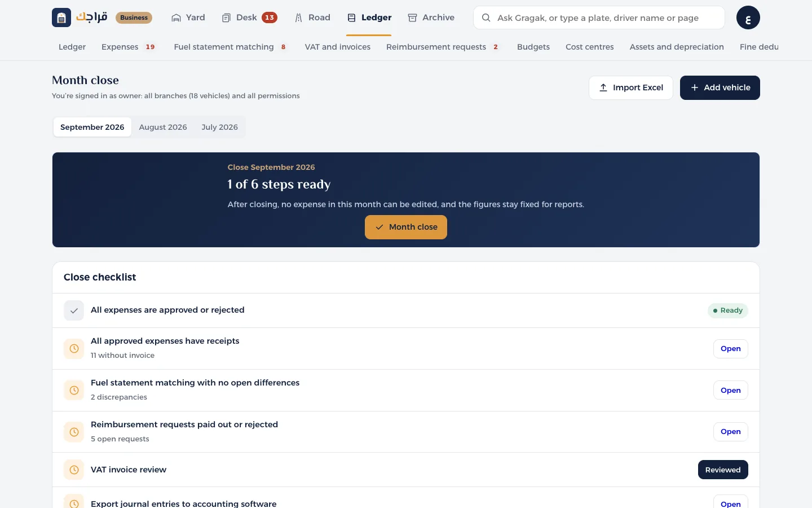Click the '5 open requests' text
This screenshot has width=812, height=508.
pos(120,439)
